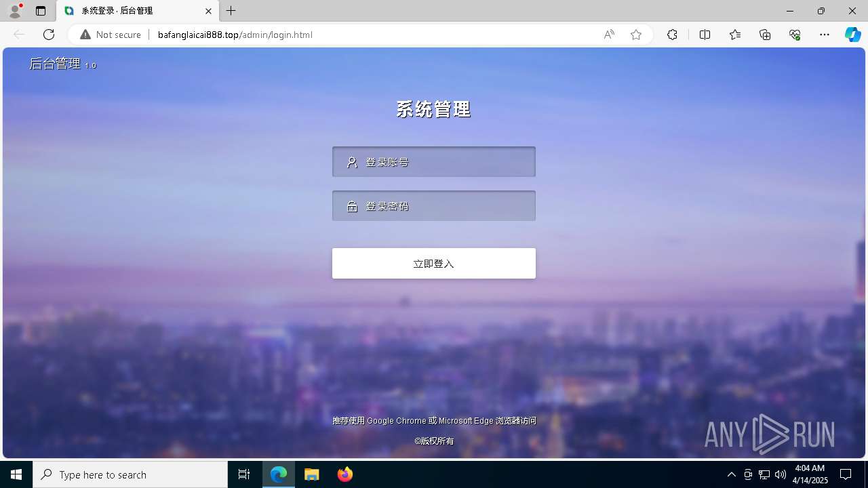868x488 pixels.
Task: Click the address bar URL text
Action: [235, 35]
